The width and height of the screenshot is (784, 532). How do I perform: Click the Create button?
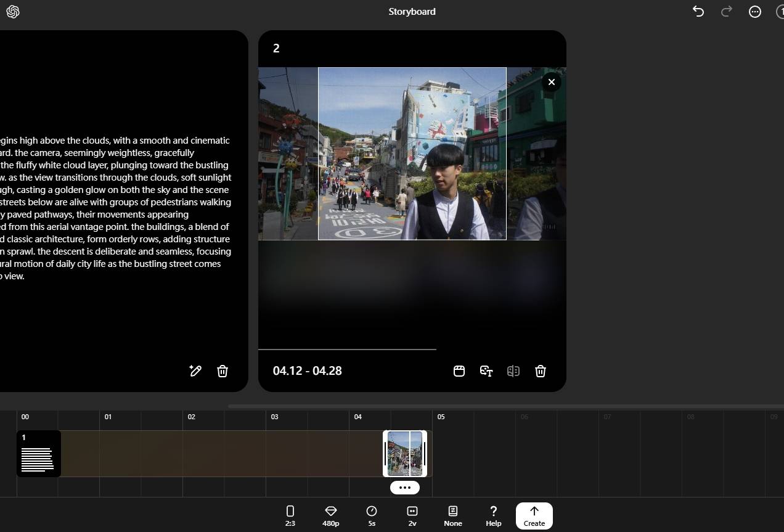(534, 515)
